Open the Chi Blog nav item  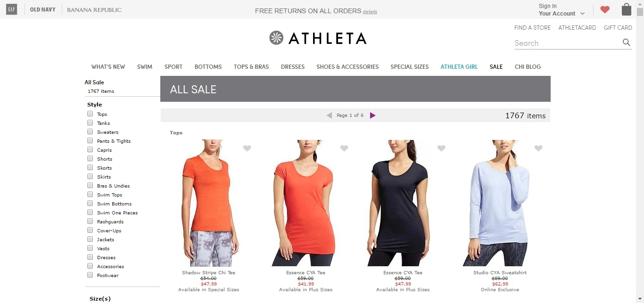(x=528, y=67)
